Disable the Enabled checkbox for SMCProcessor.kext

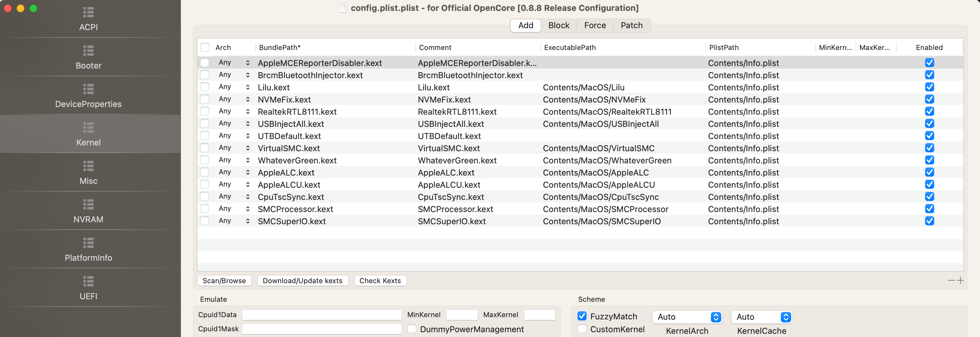click(929, 209)
